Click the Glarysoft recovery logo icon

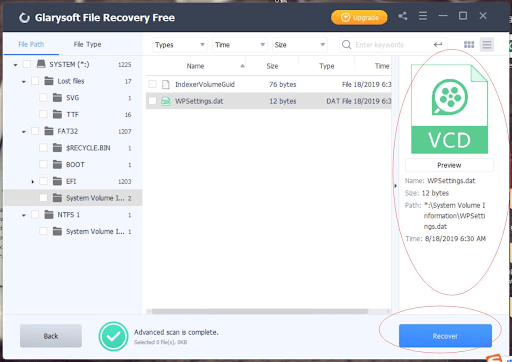coord(24,18)
